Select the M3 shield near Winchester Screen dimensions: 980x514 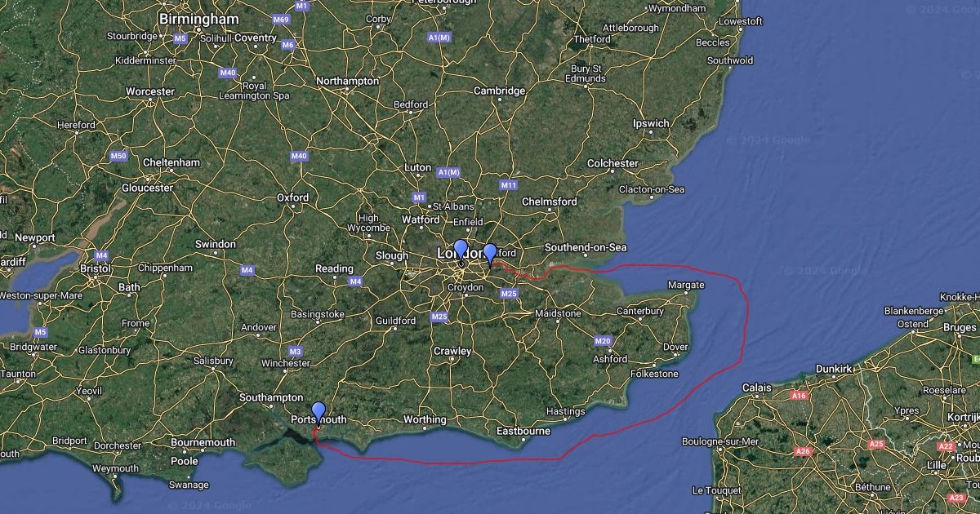pos(296,352)
